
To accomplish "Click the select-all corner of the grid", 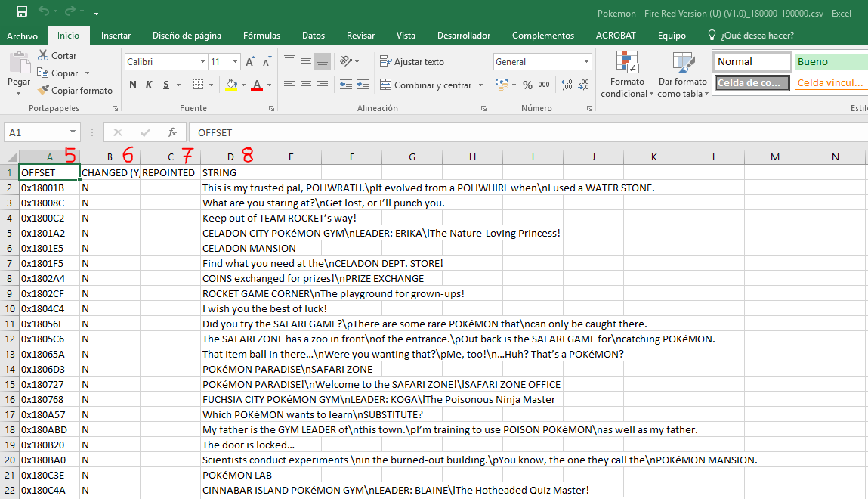I will [9, 157].
